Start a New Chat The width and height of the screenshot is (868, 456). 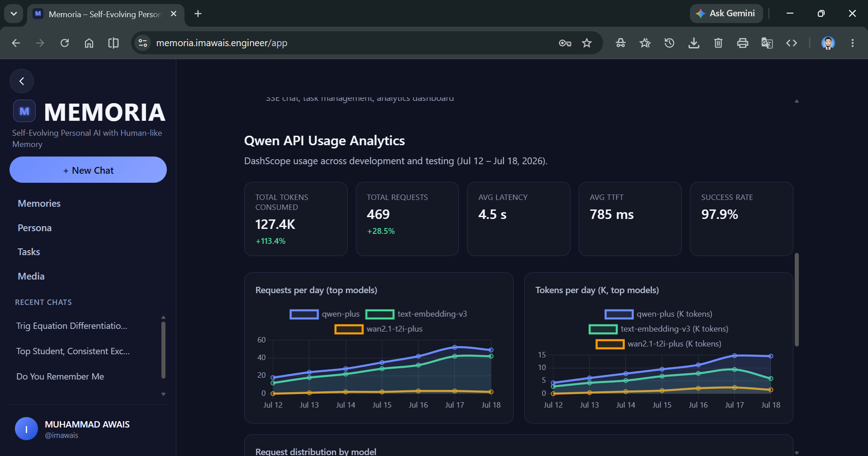[x=88, y=170]
